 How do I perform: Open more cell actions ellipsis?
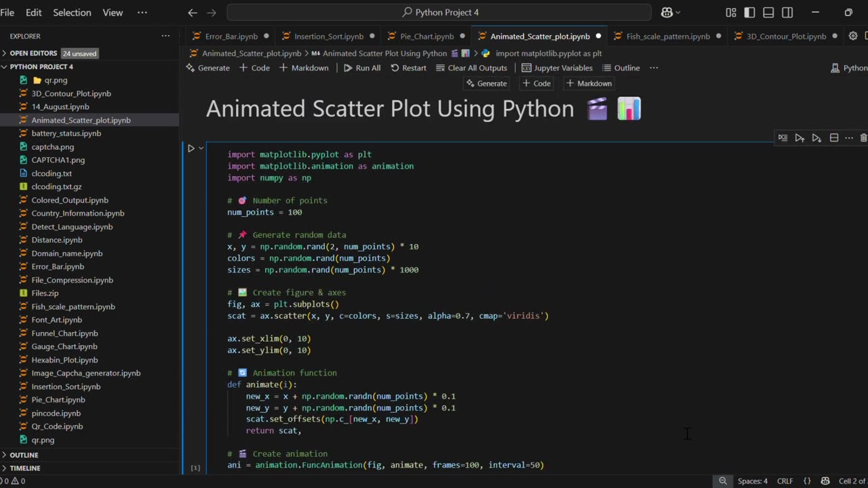pyautogui.click(x=849, y=138)
